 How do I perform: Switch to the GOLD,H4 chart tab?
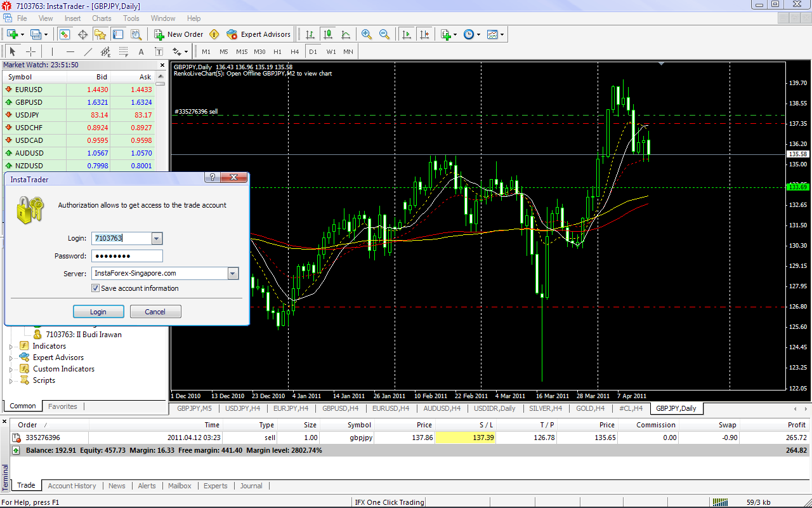pos(590,408)
